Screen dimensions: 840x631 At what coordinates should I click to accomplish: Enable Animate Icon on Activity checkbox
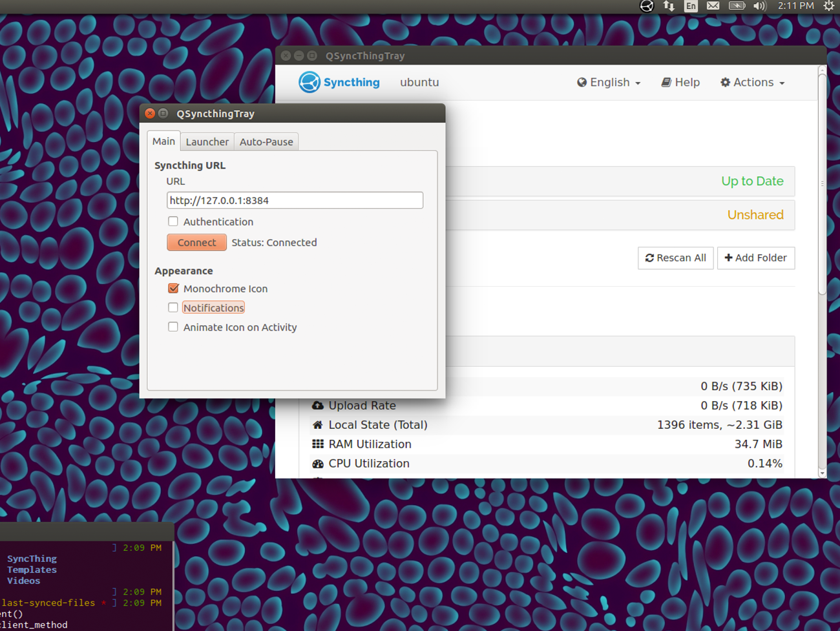[x=173, y=327]
